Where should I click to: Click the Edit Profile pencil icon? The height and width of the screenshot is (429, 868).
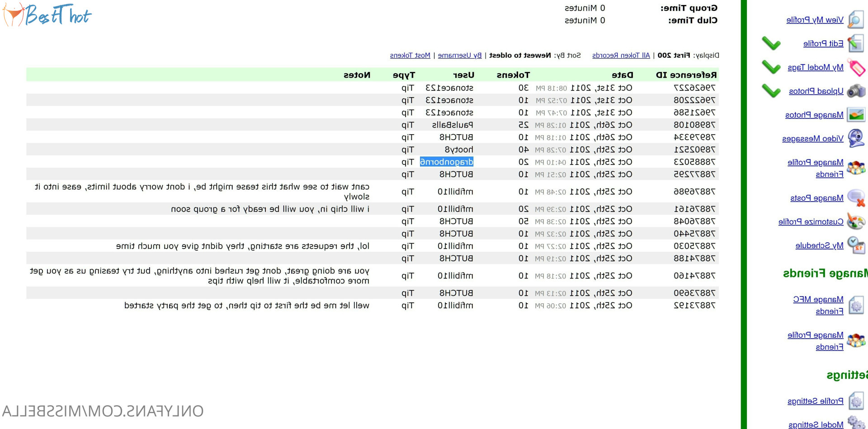point(856,44)
